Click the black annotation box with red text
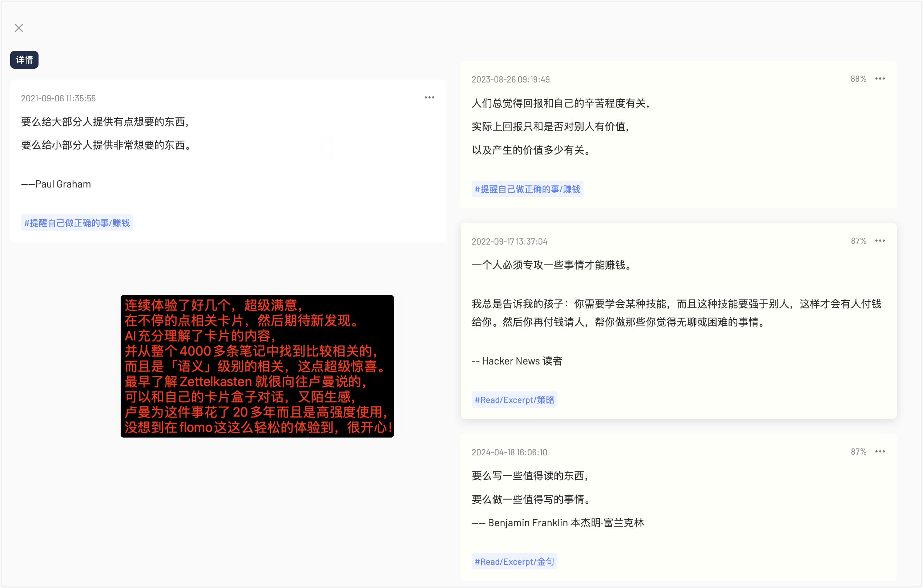 click(257, 366)
